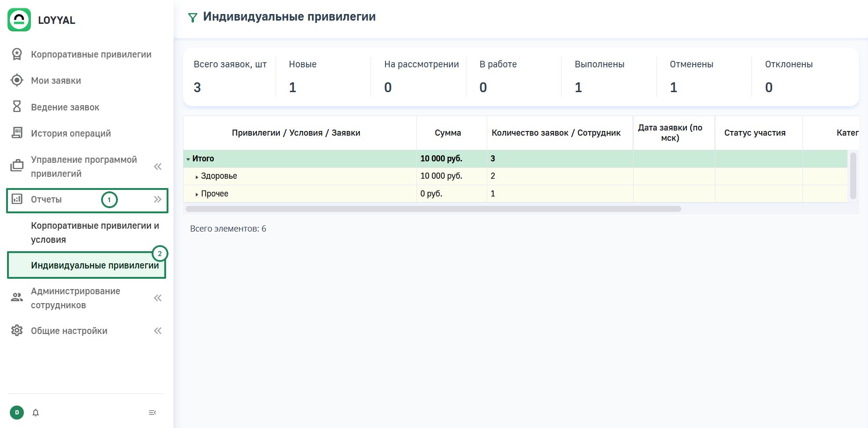
Task: Click the vertical table scrollbar
Action: 853,175
